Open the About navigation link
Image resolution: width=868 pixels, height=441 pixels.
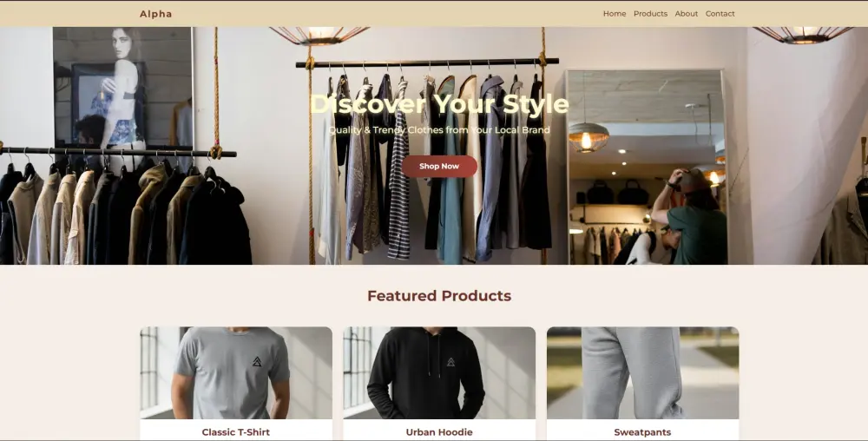click(x=687, y=14)
